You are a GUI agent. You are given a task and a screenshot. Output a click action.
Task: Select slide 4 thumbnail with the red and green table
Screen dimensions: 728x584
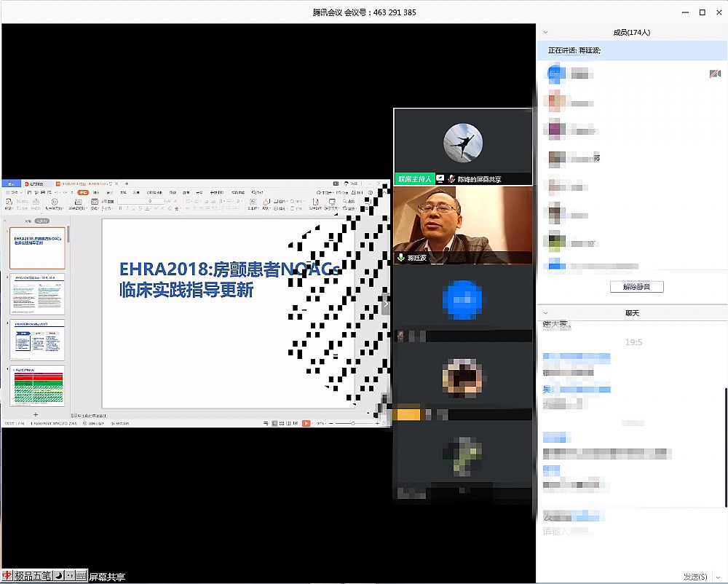(x=37, y=386)
